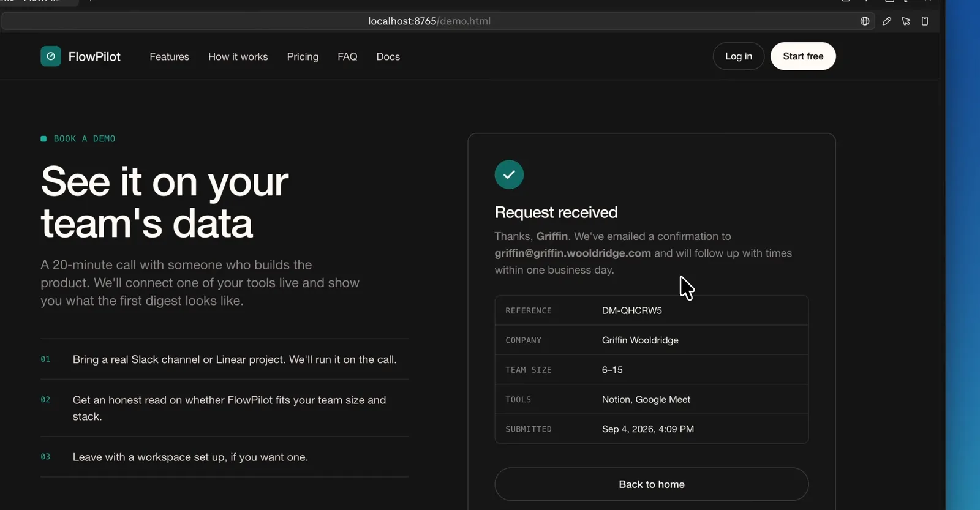Click the REFERENCE label
The width and height of the screenshot is (980, 510).
coord(529,310)
